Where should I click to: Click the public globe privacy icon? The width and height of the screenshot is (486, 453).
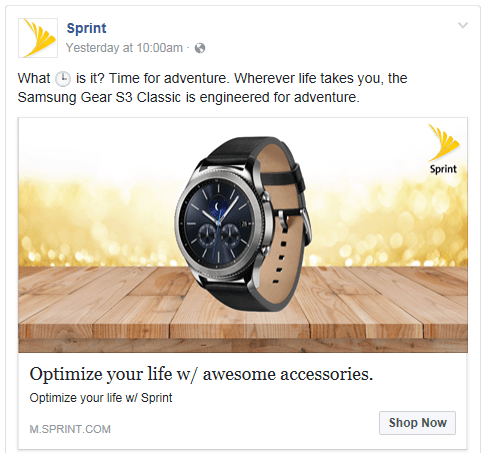[x=200, y=48]
